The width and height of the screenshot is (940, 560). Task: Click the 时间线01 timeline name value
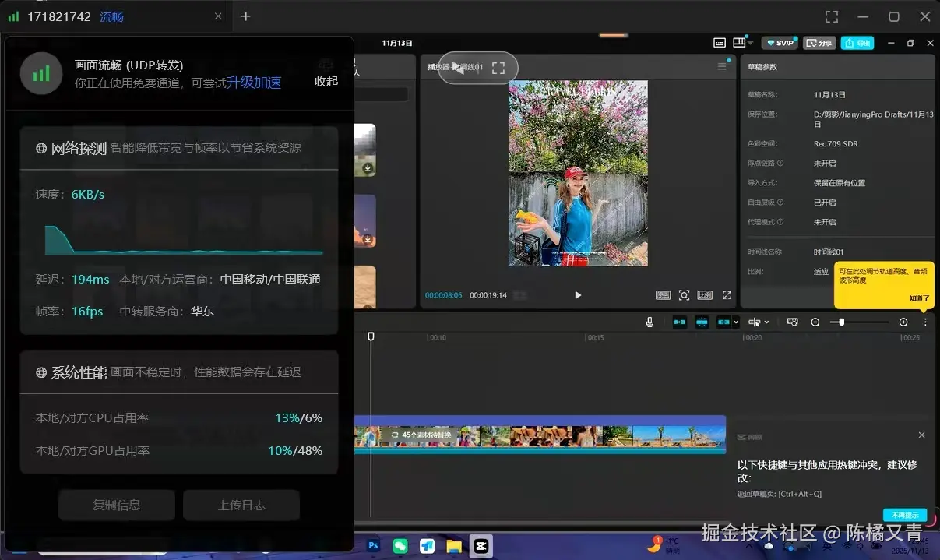(829, 252)
